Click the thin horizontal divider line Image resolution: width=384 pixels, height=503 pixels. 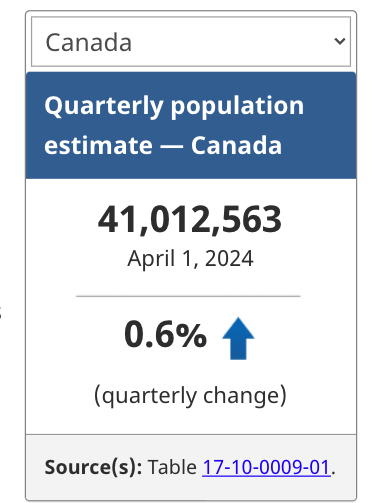(x=188, y=296)
